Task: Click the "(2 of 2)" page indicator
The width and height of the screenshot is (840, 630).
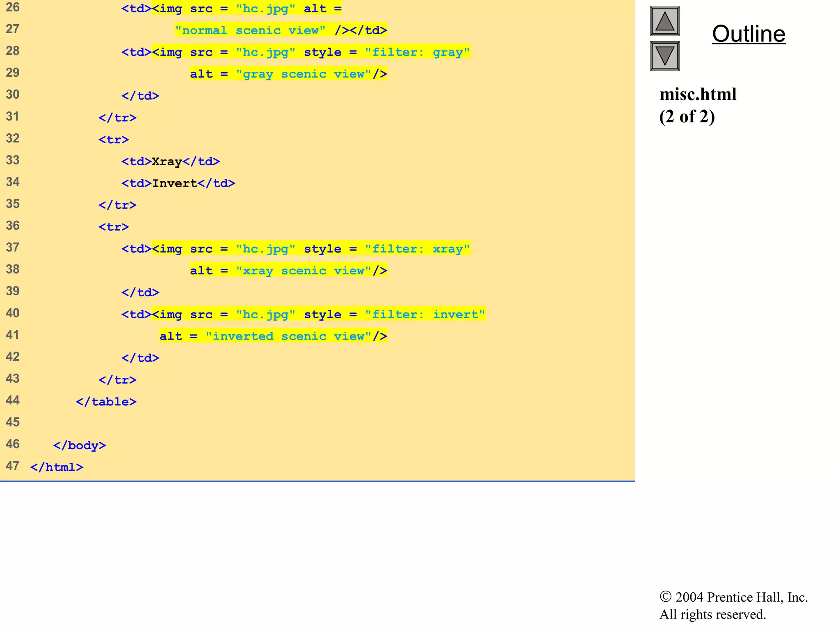Action: pyautogui.click(x=687, y=117)
